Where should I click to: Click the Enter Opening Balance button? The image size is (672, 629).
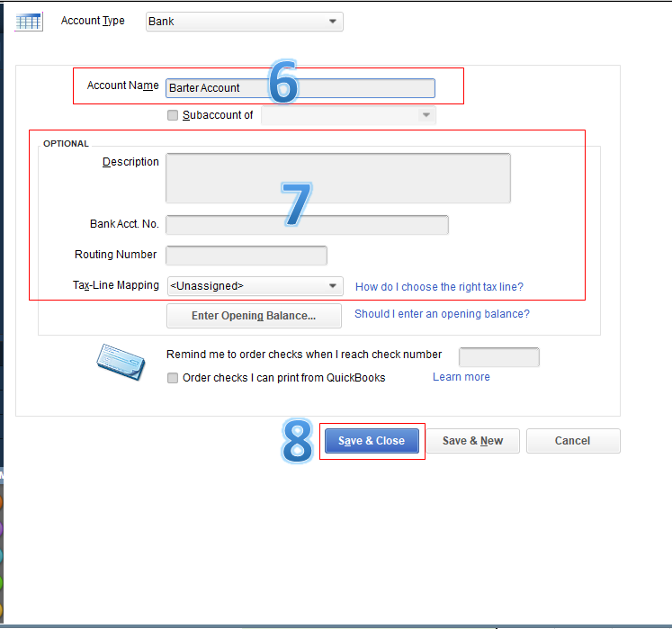point(254,316)
